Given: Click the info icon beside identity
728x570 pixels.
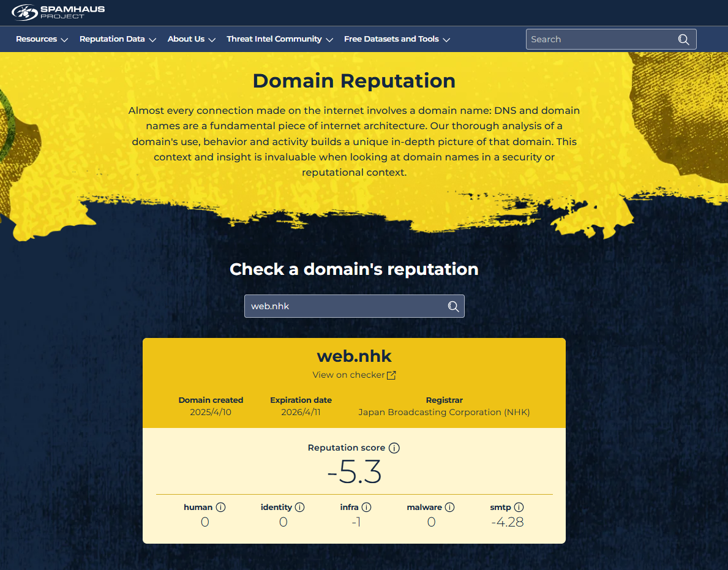Looking at the screenshot, I should 299,508.
